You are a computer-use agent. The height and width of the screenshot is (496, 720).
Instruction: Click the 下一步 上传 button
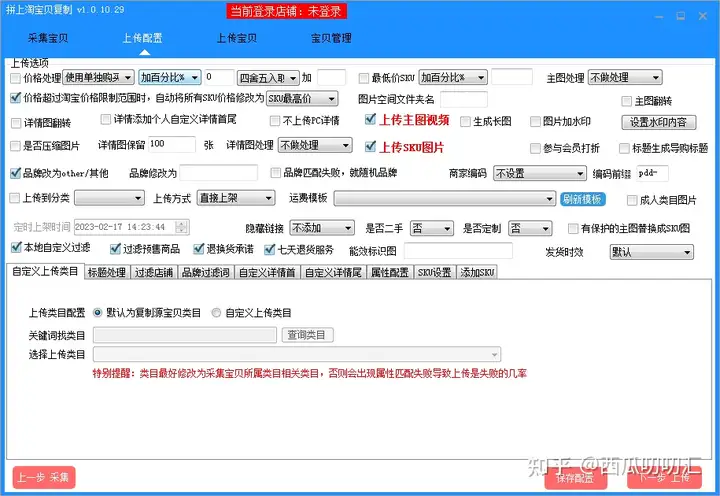pos(664,478)
